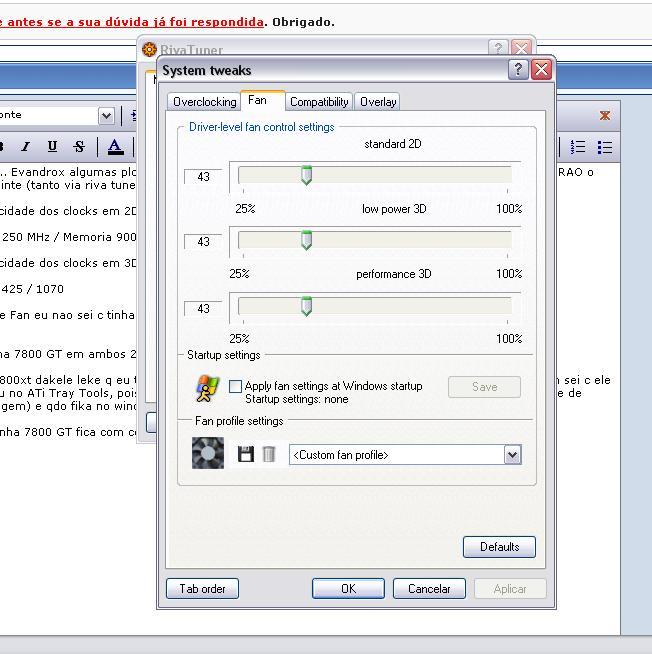Click the orange X icon in editor toolbar
This screenshot has width=652, height=654.
605,116
